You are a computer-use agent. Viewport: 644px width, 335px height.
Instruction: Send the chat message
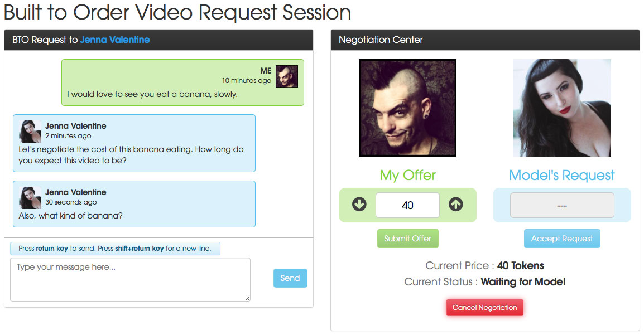coord(290,278)
